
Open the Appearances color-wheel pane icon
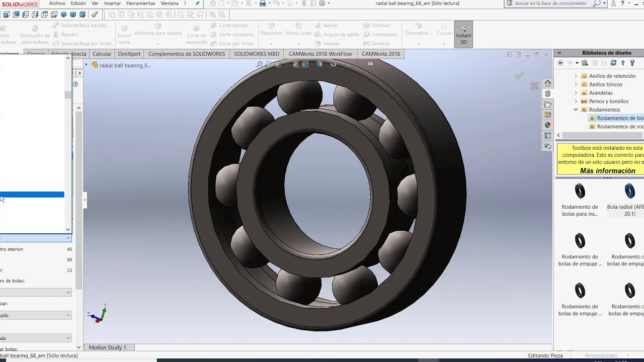coord(548,125)
